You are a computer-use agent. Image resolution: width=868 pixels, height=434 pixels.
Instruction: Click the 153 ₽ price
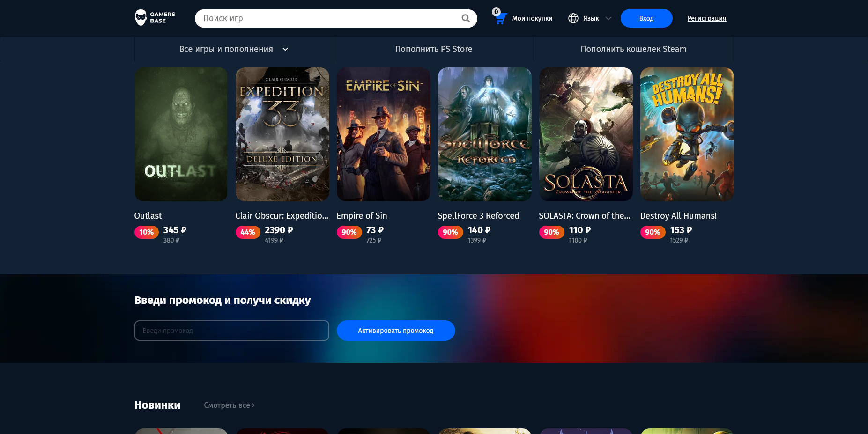[681, 230]
